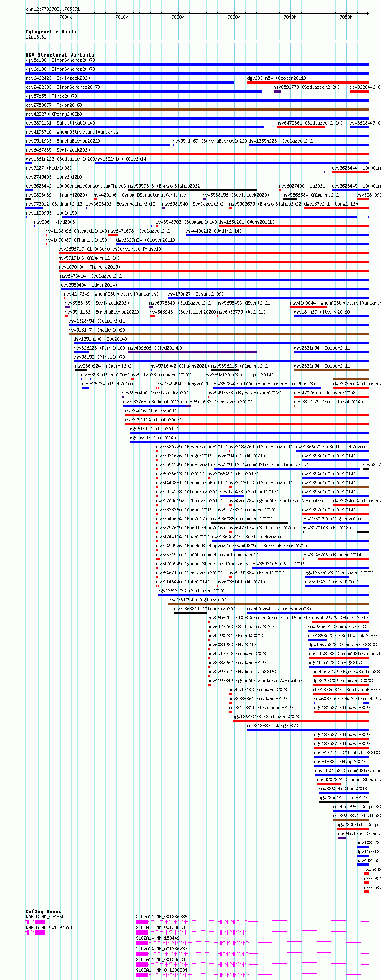Click the chr12:7792788..7853910 position label

pos(54,9)
